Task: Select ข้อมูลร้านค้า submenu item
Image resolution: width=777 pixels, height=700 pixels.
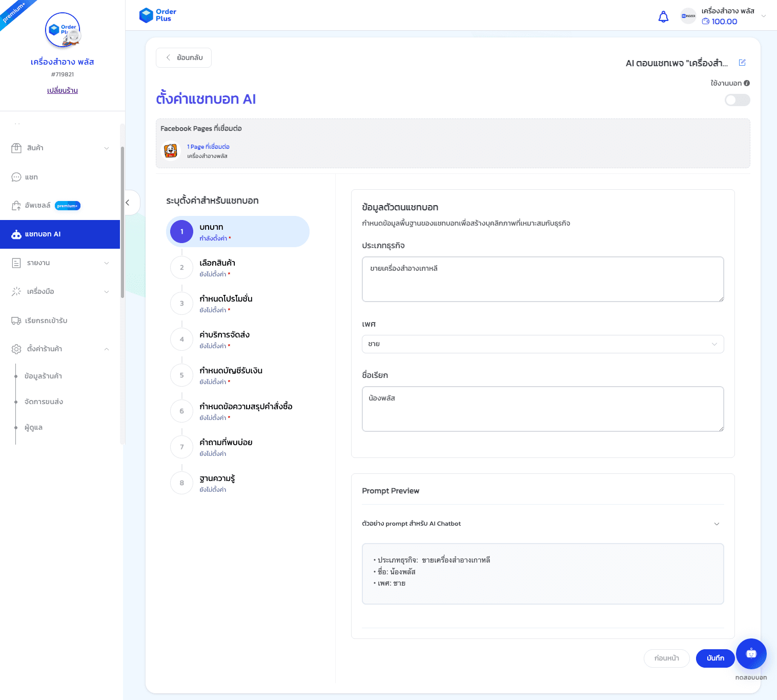Action: [43, 376]
